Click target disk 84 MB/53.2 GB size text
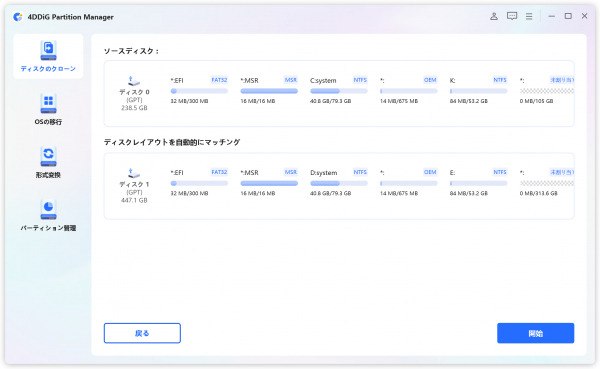 point(469,193)
